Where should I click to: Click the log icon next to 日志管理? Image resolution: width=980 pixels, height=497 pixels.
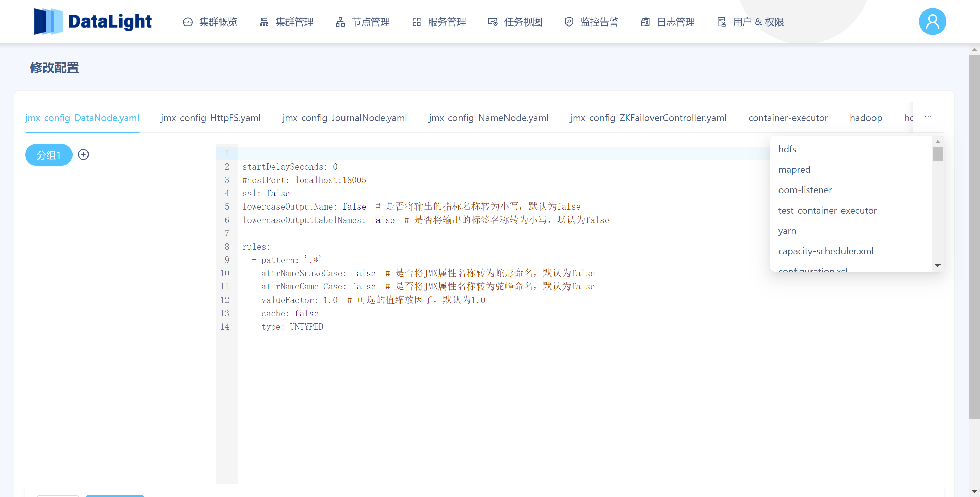(645, 22)
